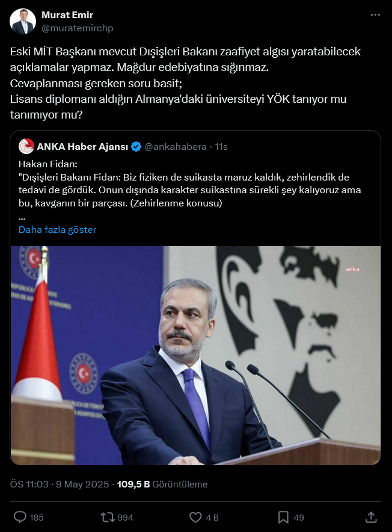Click the share upload icon
The width and height of the screenshot is (392, 532).
click(x=371, y=517)
